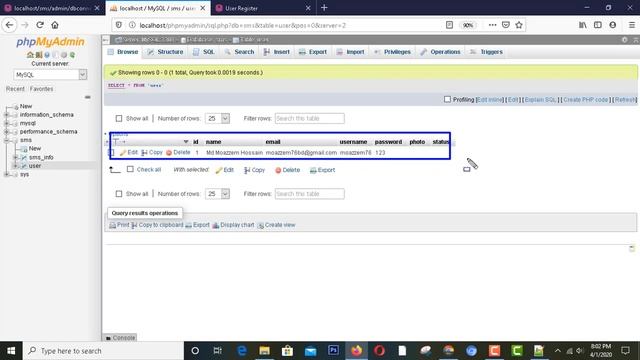Screen dimensions: 640x360
Task: Click Edit inline link
Action: tap(490, 100)
